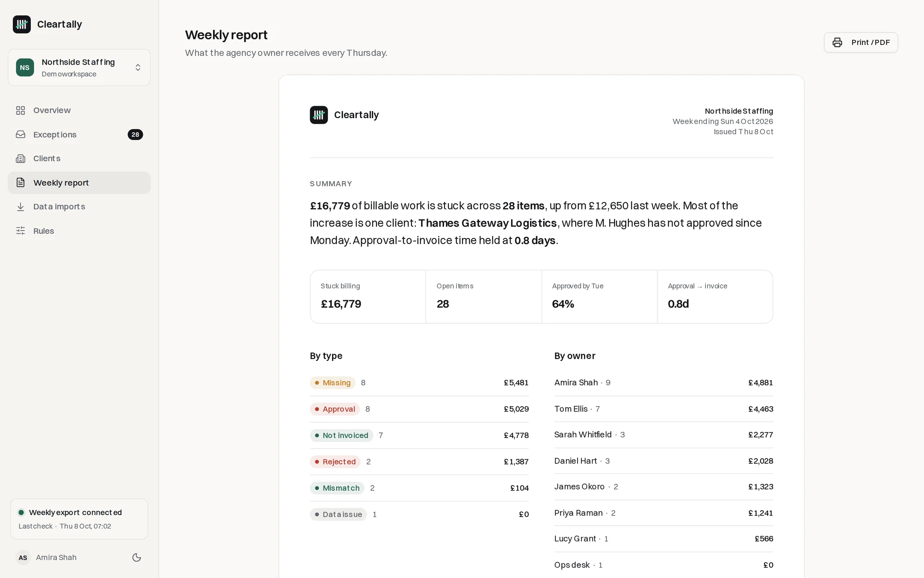Image resolution: width=924 pixels, height=578 pixels.
Task: Click the Rejected type tag
Action: (335, 462)
